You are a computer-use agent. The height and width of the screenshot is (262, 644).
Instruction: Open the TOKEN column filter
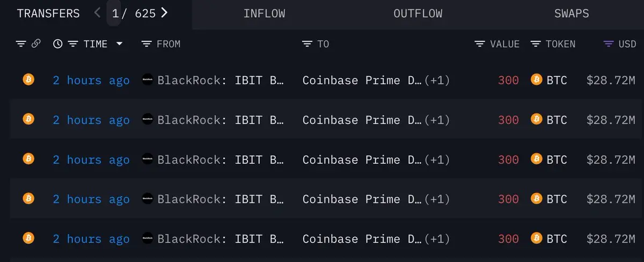[x=536, y=44]
